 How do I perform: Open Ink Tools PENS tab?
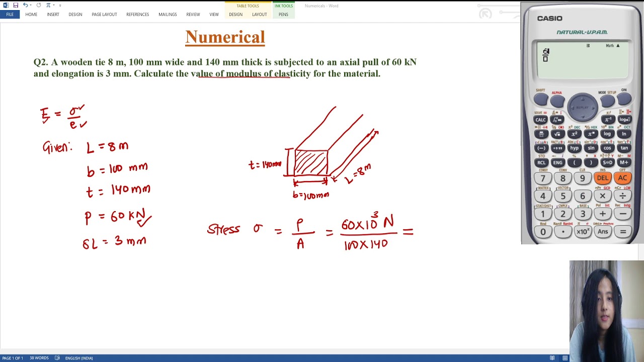click(x=283, y=15)
